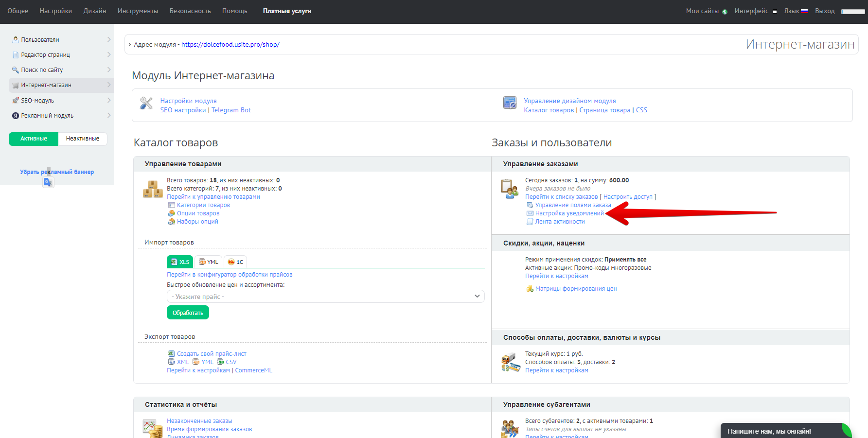Click the delivery truck payment icon
This screenshot has height=438, width=868.
pyautogui.click(x=511, y=362)
